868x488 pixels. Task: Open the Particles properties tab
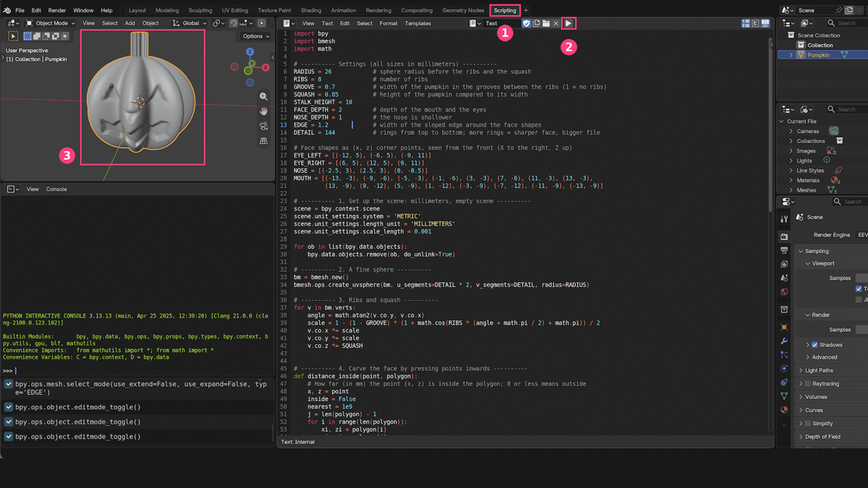coord(784,354)
